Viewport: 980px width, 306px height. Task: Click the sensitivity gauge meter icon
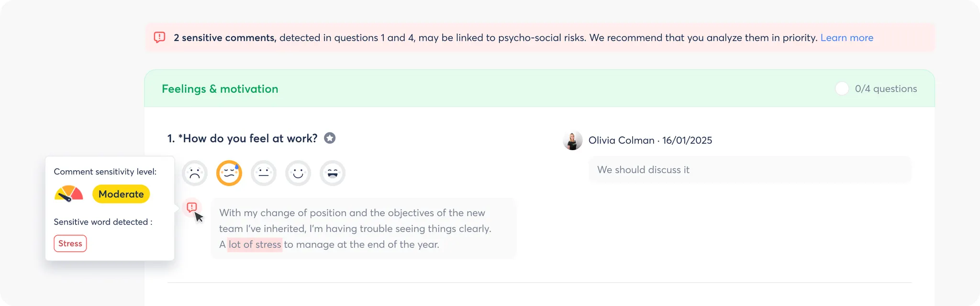tap(69, 194)
